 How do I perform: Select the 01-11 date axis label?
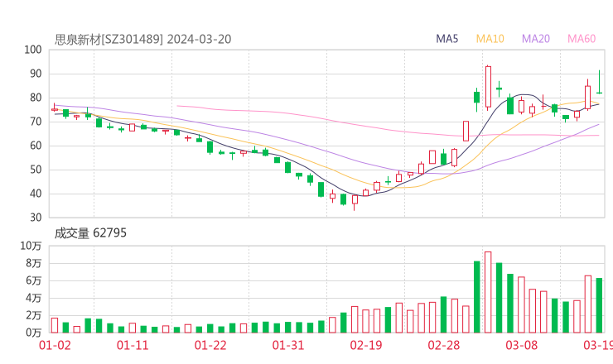tap(133, 345)
